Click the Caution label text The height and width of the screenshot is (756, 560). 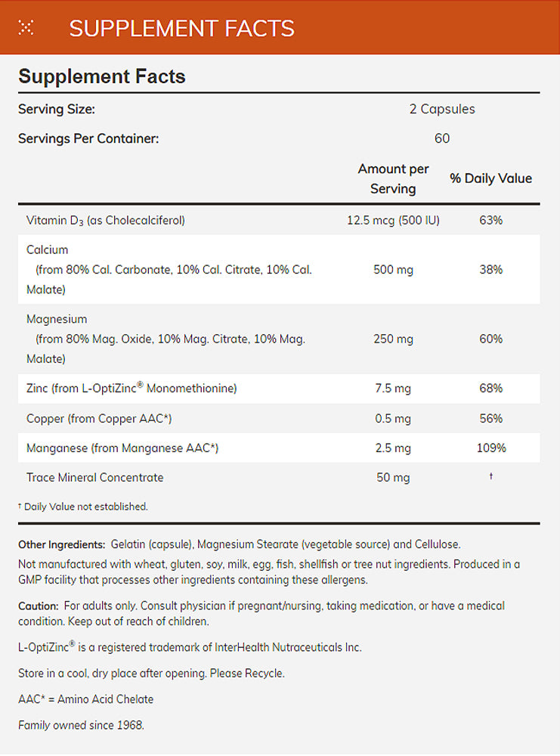[38, 606]
